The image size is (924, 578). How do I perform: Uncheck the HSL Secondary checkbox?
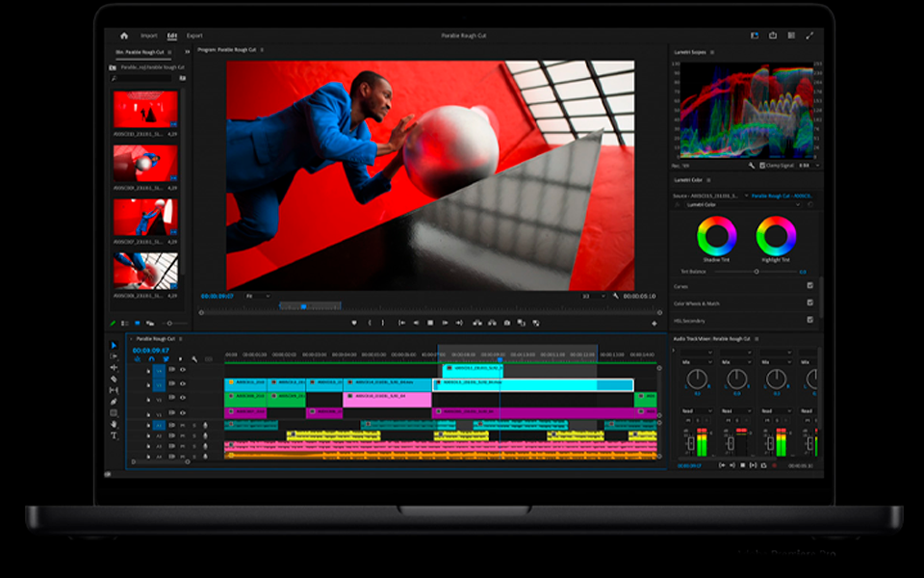click(809, 320)
